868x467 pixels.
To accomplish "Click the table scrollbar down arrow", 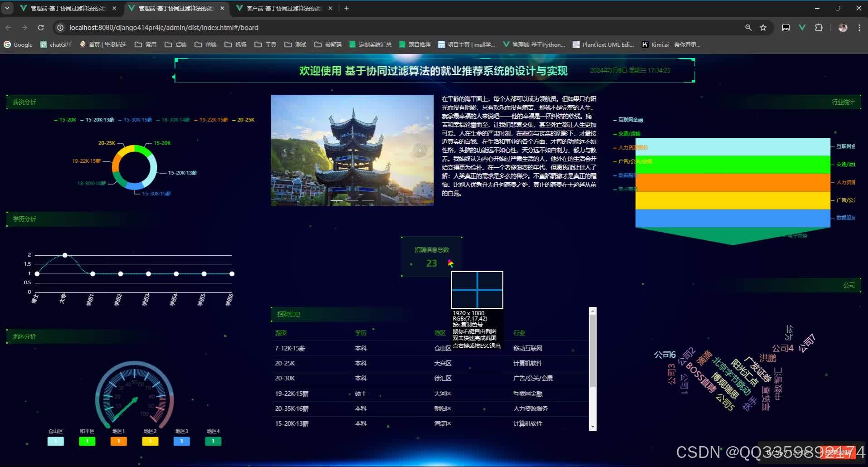I will point(593,427).
